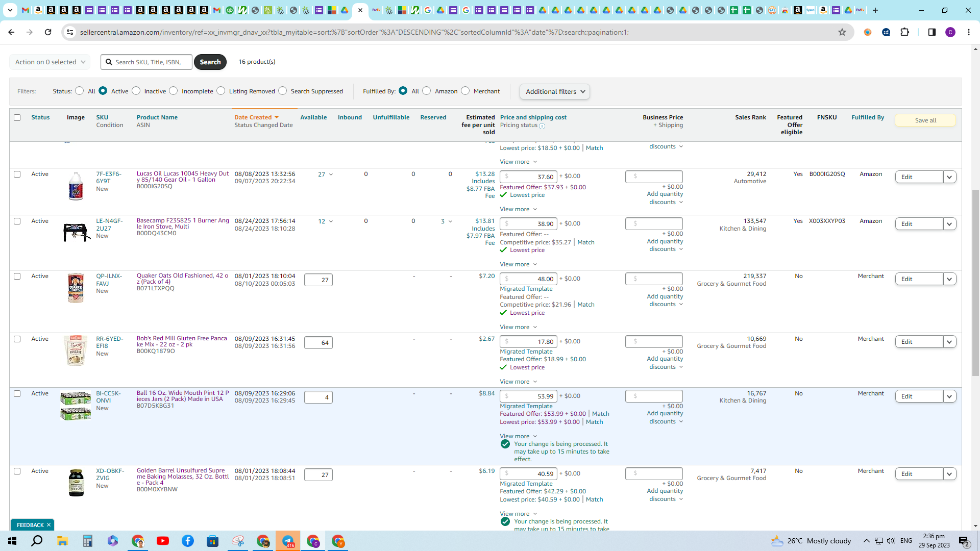Filter Fulfilled By Merchant
980x551 pixels.
point(465,91)
